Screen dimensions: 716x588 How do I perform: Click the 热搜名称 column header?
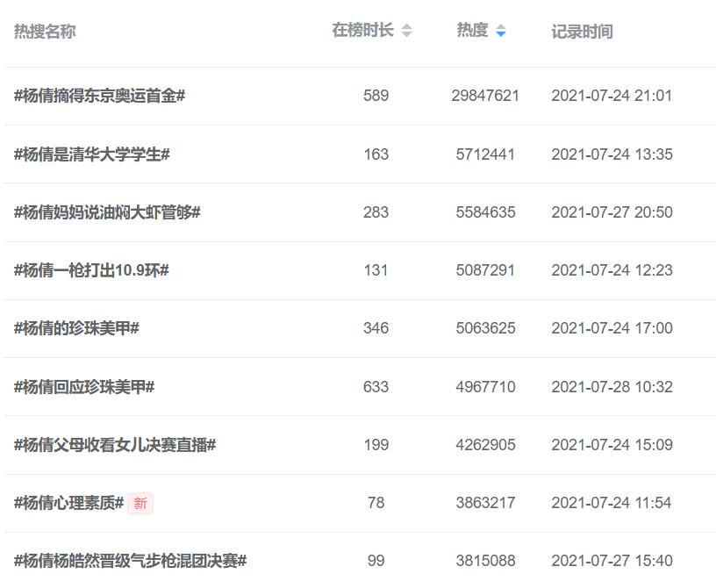coord(45,32)
